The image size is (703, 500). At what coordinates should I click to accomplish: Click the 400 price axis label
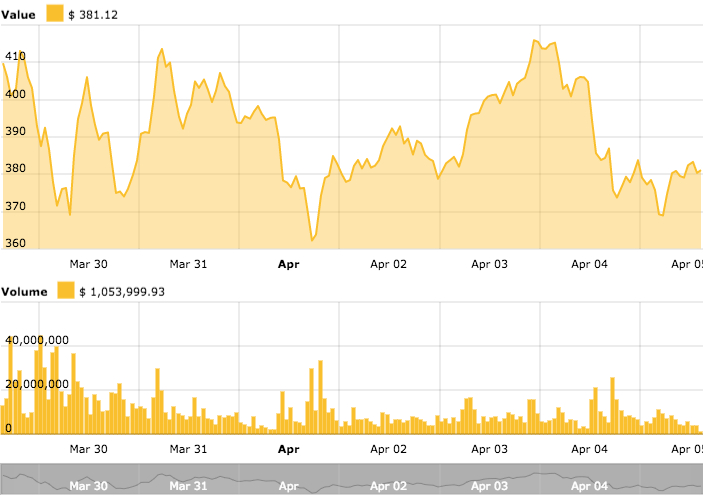(15, 94)
